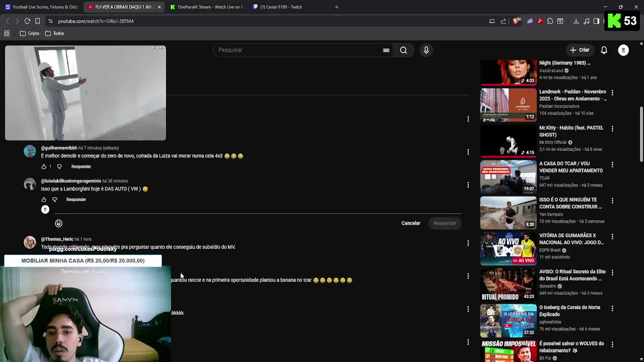
Task: Open Vitória de Guimarães live video
Action: point(508,249)
